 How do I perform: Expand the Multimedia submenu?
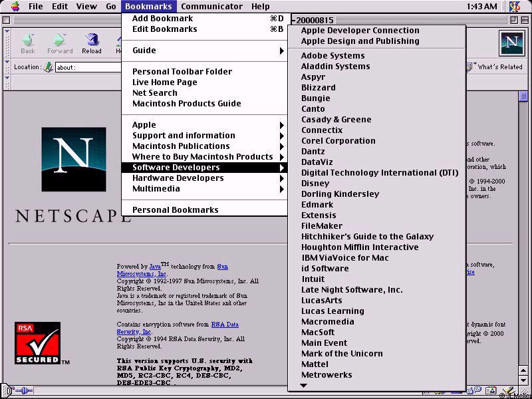click(204, 189)
